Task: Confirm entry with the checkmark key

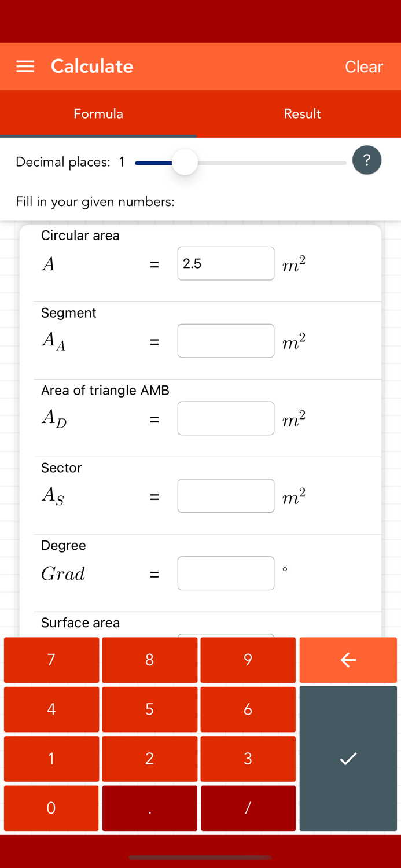Action: (348, 759)
